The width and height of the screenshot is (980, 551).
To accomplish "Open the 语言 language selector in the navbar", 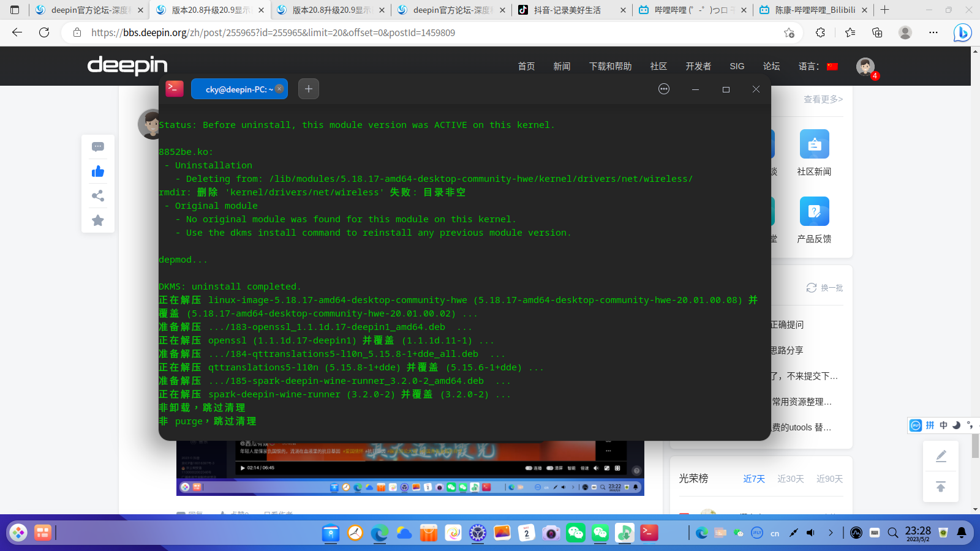I will pyautogui.click(x=807, y=66).
